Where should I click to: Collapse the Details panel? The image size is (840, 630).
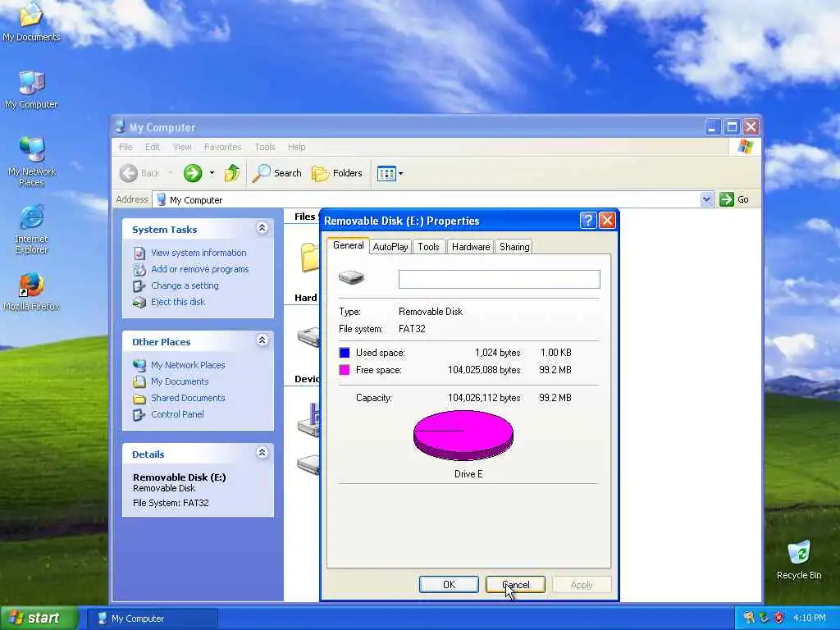pos(262,453)
